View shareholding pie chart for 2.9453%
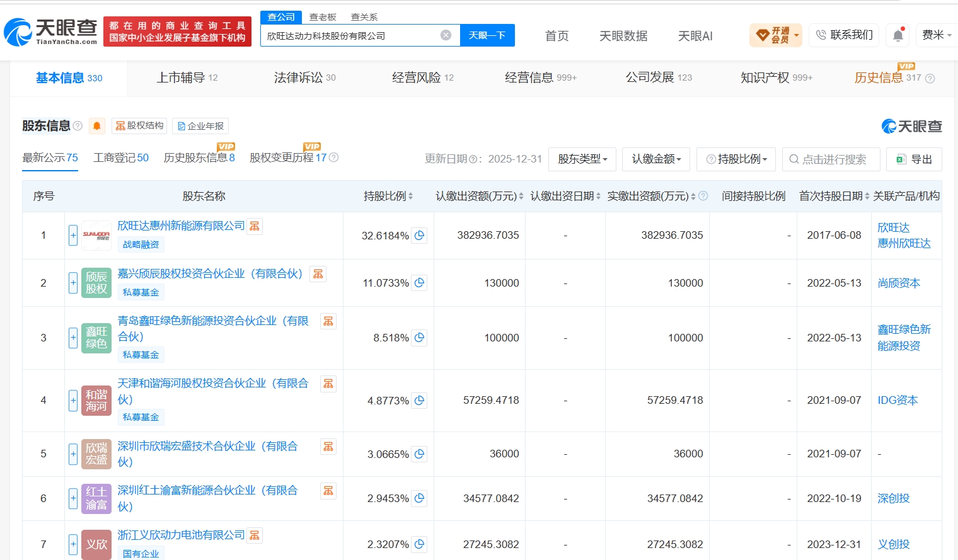 point(420,498)
